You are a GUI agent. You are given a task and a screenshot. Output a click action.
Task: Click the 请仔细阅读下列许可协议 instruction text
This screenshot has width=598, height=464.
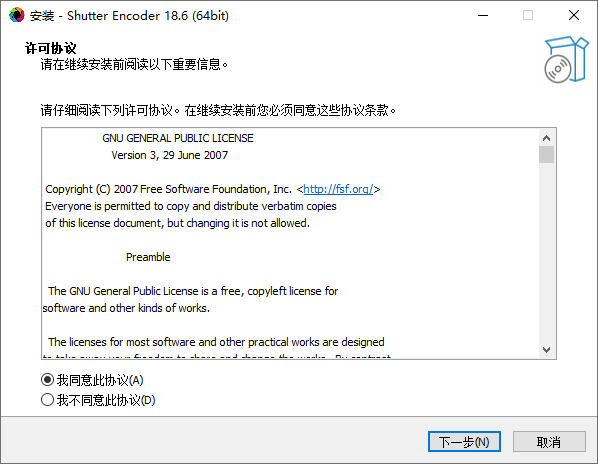pos(106,111)
